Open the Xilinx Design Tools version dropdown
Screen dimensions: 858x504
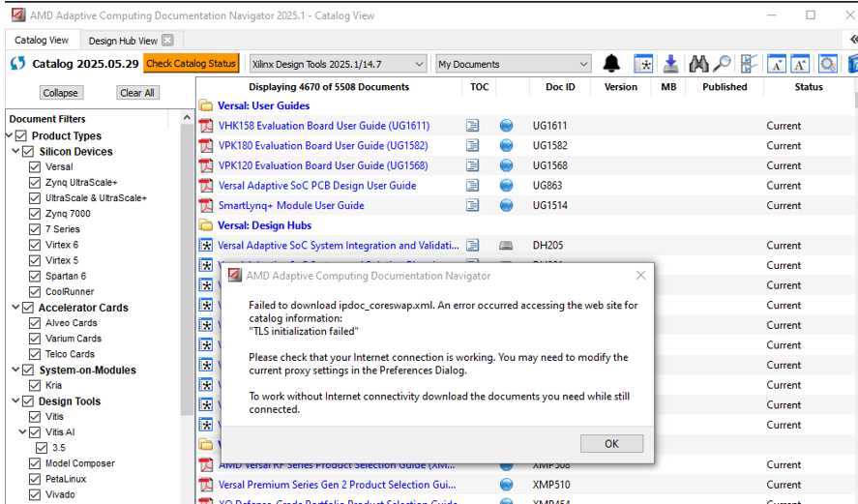[x=336, y=64]
